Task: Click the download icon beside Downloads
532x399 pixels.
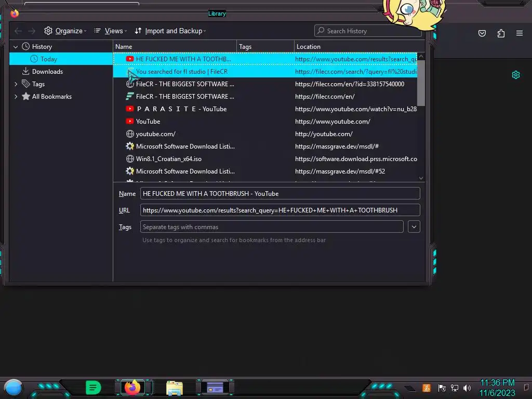Action: [x=26, y=71]
